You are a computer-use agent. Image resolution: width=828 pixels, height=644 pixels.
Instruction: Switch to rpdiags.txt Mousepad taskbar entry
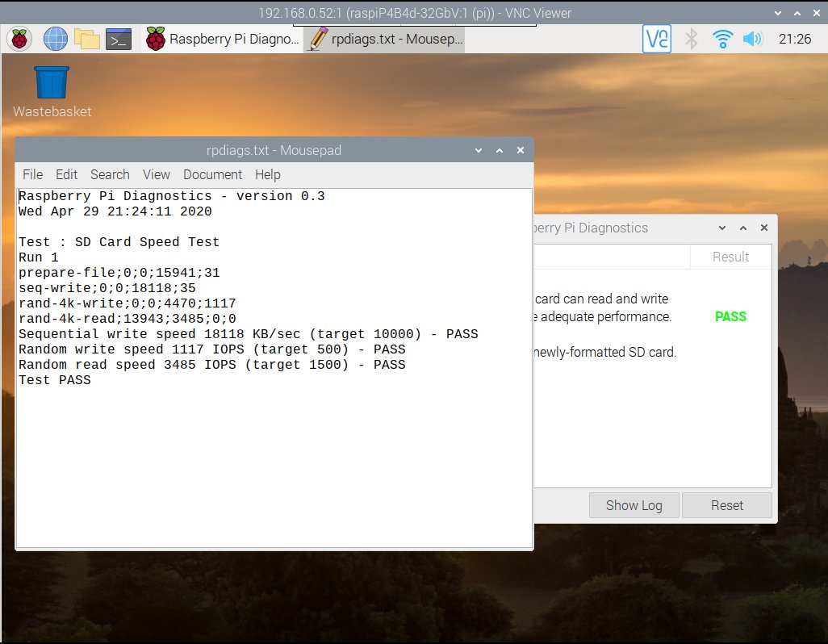(384, 39)
